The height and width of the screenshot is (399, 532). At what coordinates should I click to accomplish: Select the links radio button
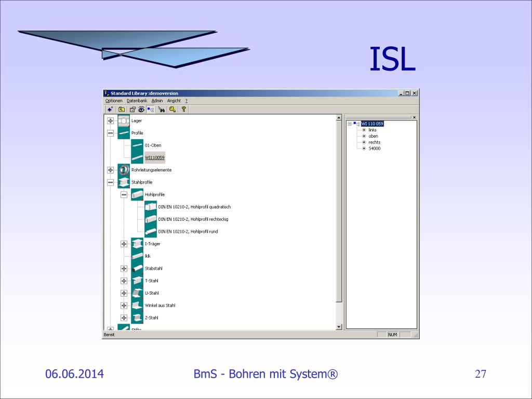[x=364, y=130]
